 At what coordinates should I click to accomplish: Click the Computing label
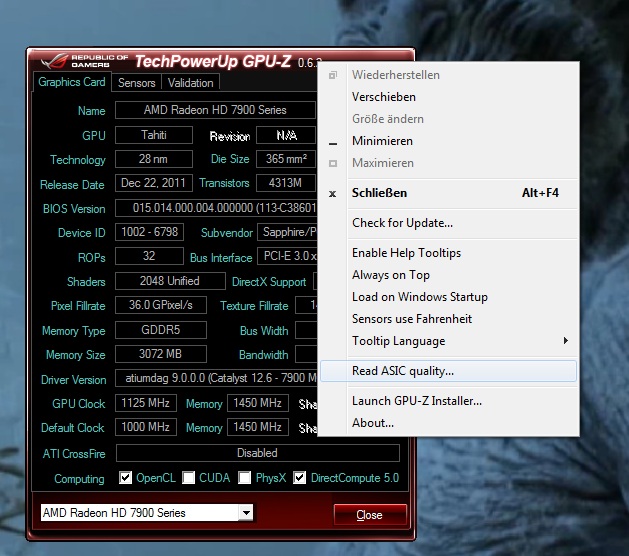tap(79, 479)
